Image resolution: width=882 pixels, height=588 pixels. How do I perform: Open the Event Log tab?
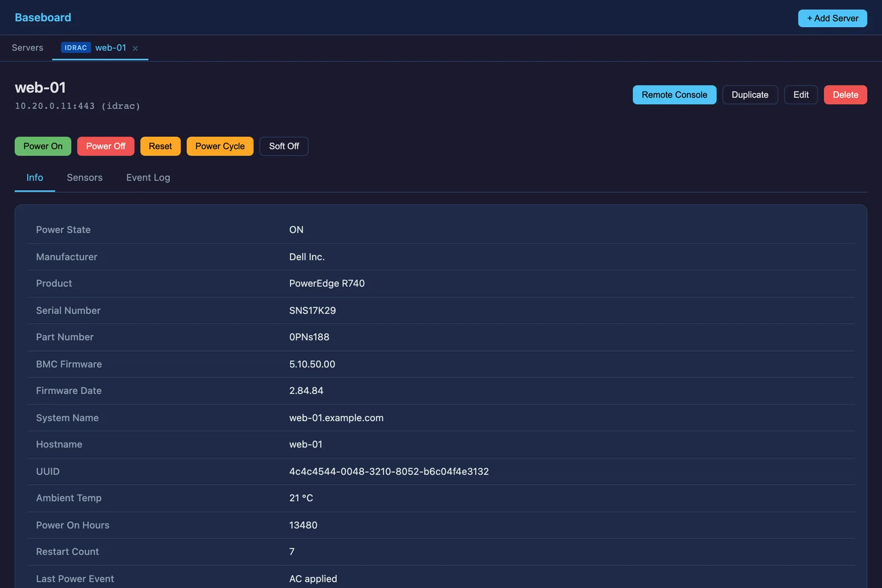point(148,177)
